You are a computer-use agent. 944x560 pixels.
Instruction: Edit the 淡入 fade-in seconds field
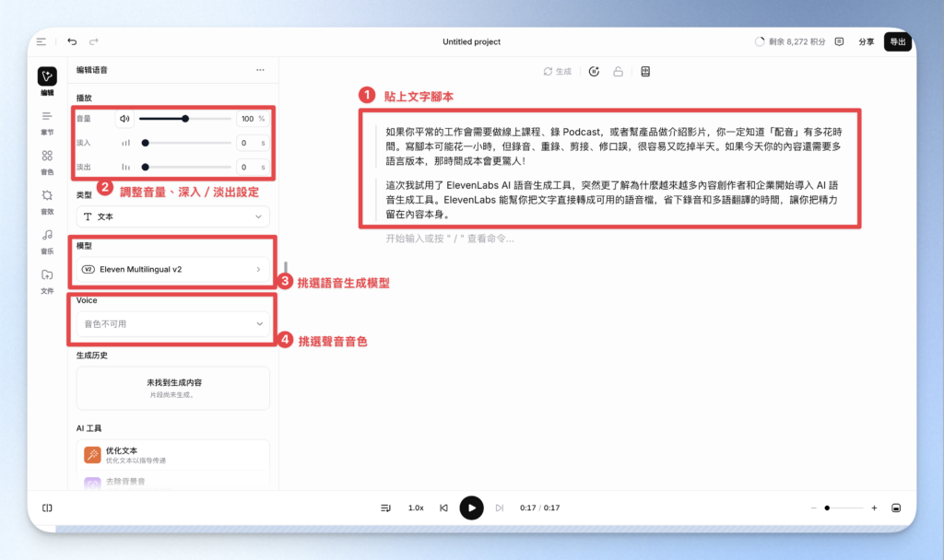(x=253, y=143)
